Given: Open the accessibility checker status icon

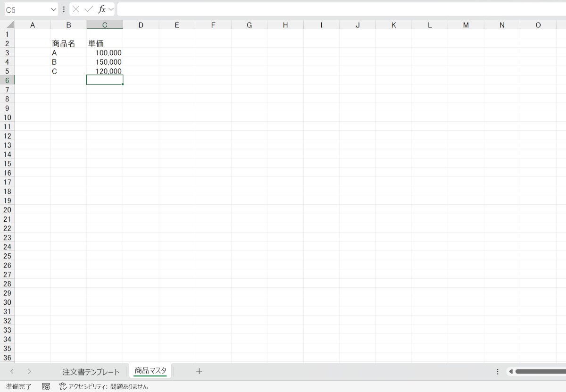Looking at the screenshot, I should click(63, 386).
